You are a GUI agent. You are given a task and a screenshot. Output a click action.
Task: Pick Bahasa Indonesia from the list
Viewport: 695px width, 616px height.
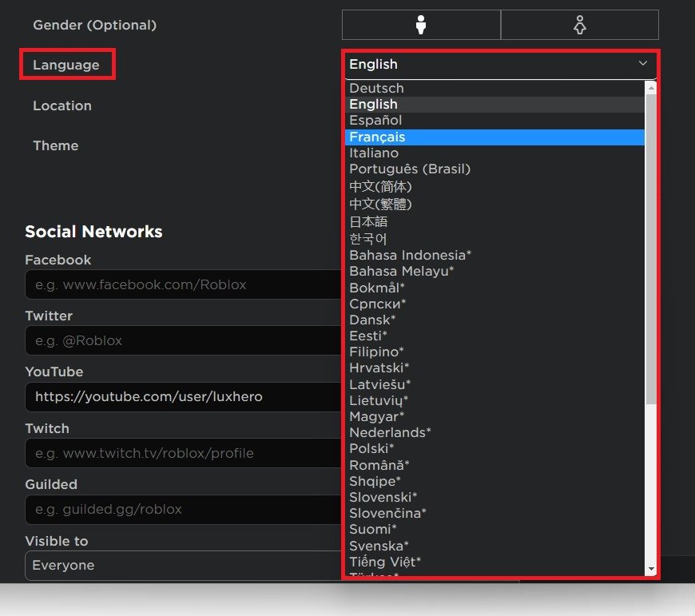pos(410,255)
